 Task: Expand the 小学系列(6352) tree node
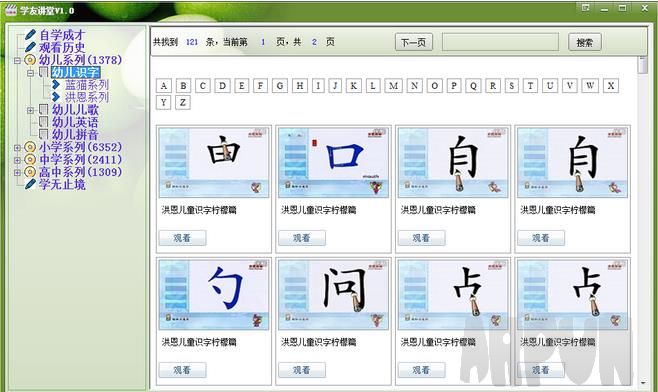pyautogui.click(x=17, y=148)
